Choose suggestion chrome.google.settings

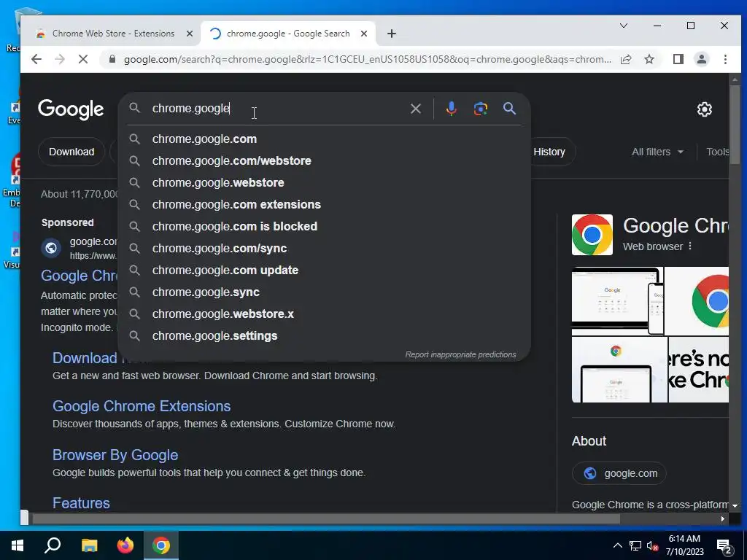coord(324,336)
